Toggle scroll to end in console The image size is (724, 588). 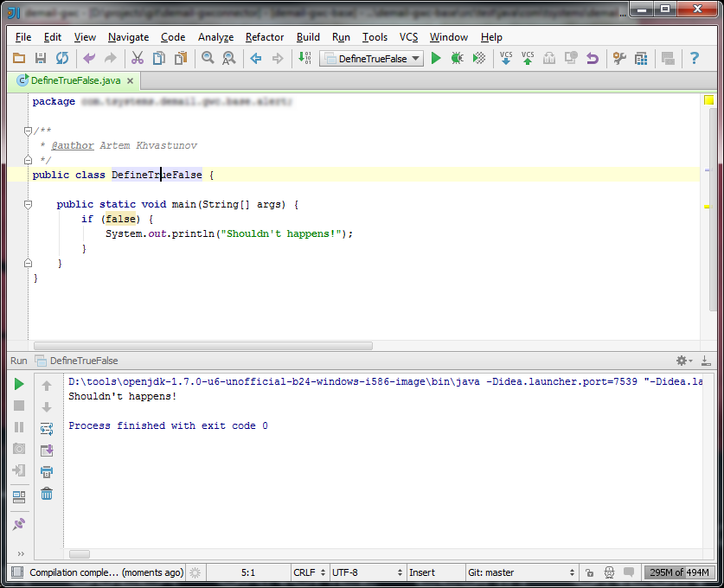point(47,451)
